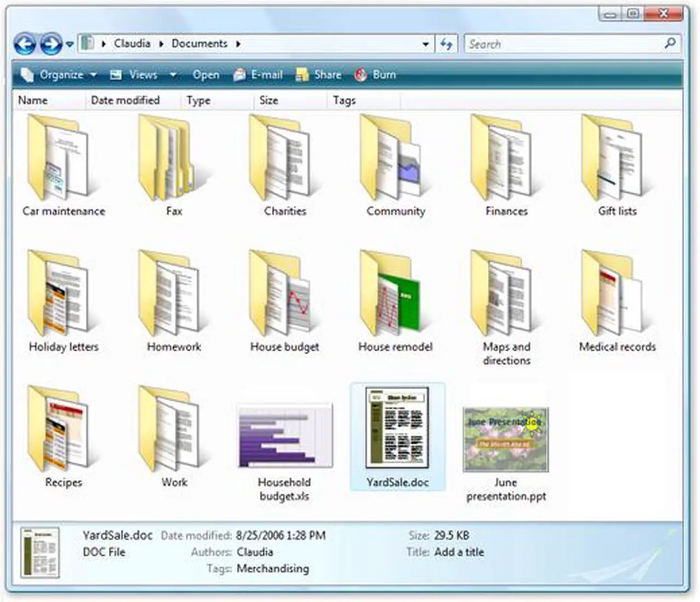Click the refresh icon beside the address bar
This screenshot has height=602, width=700.
click(x=446, y=44)
